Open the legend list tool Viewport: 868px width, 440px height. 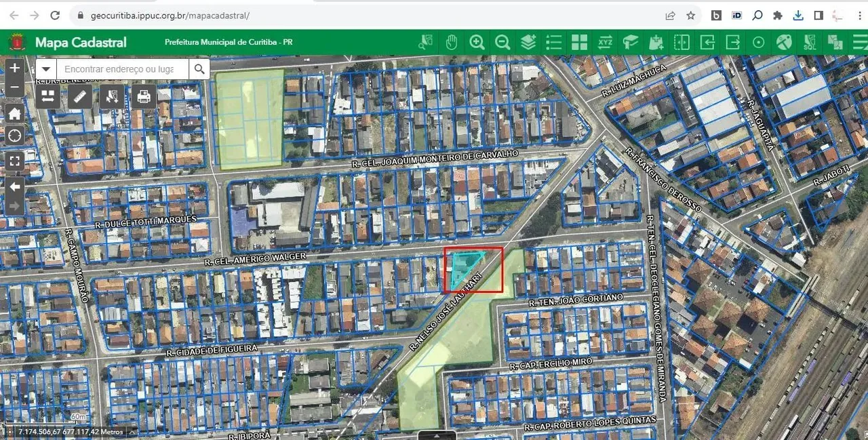pyautogui.click(x=554, y=42)
